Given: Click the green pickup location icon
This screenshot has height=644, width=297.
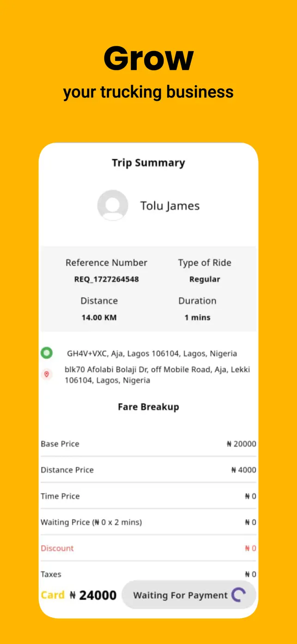Looking at the screenshot, I should [46, 353].
